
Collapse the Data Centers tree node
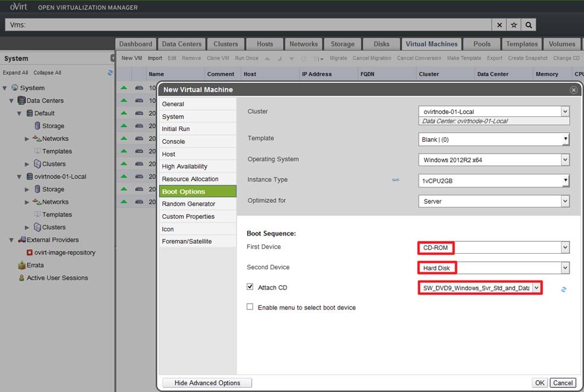coord(11,101)
